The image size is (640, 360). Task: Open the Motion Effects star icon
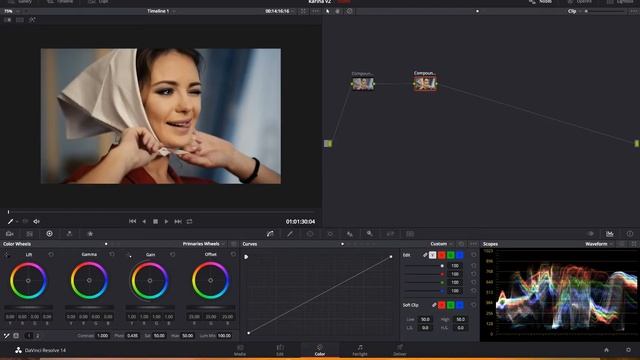coord(90,234)
